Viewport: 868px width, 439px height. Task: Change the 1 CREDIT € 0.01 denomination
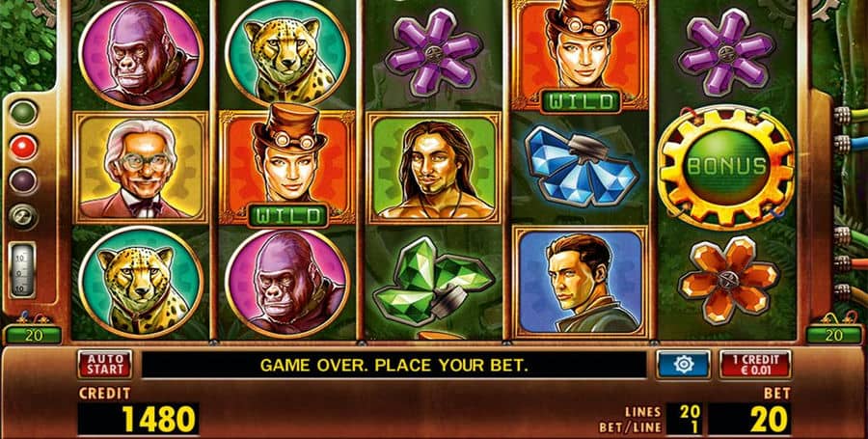pos(755,364)
